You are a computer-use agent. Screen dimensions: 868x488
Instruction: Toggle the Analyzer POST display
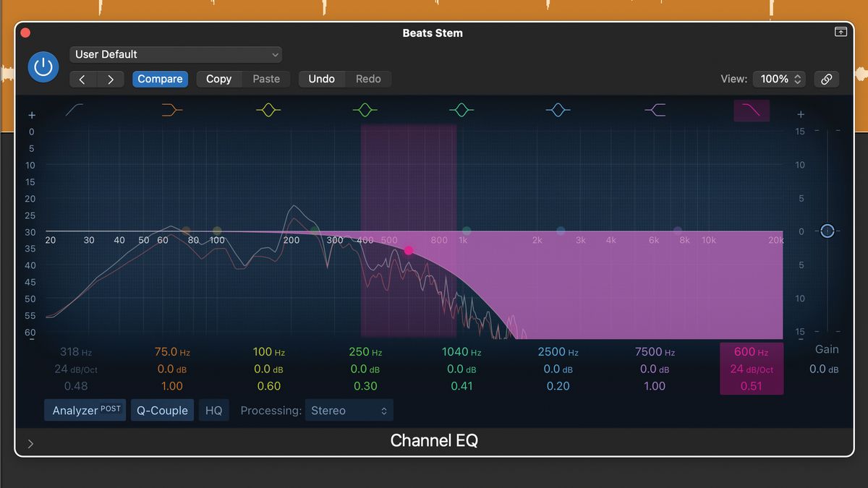(85, 409)
